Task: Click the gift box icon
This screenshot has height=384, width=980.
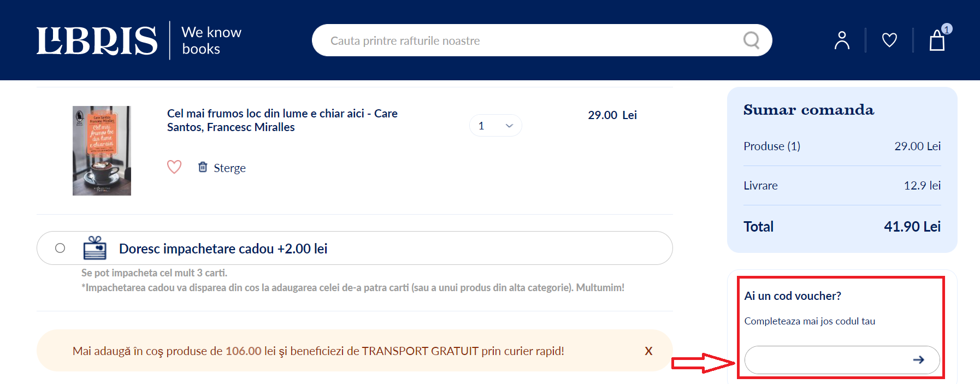Action: point(95,248)
